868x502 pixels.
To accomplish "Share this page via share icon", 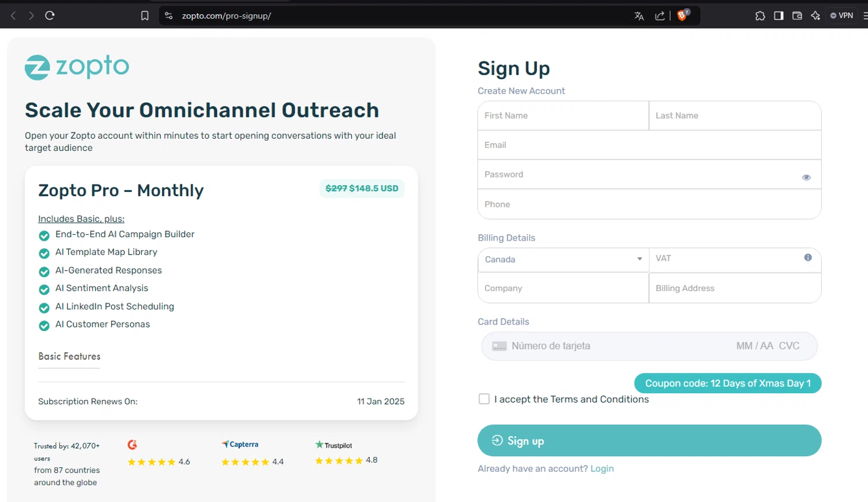I will click(660, 16).
